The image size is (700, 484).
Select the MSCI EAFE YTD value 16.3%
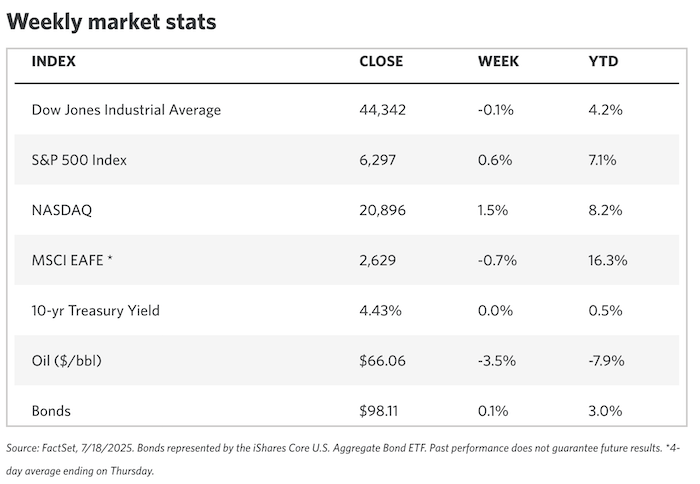click(608, 260)
